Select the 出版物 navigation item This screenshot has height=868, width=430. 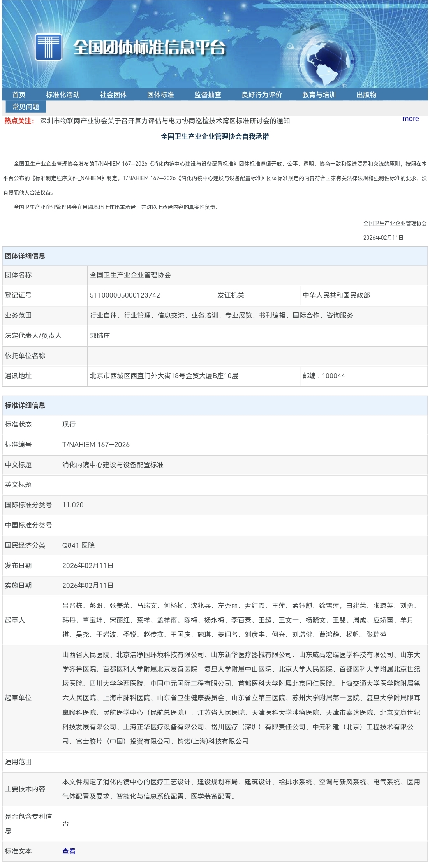(366, 95)
